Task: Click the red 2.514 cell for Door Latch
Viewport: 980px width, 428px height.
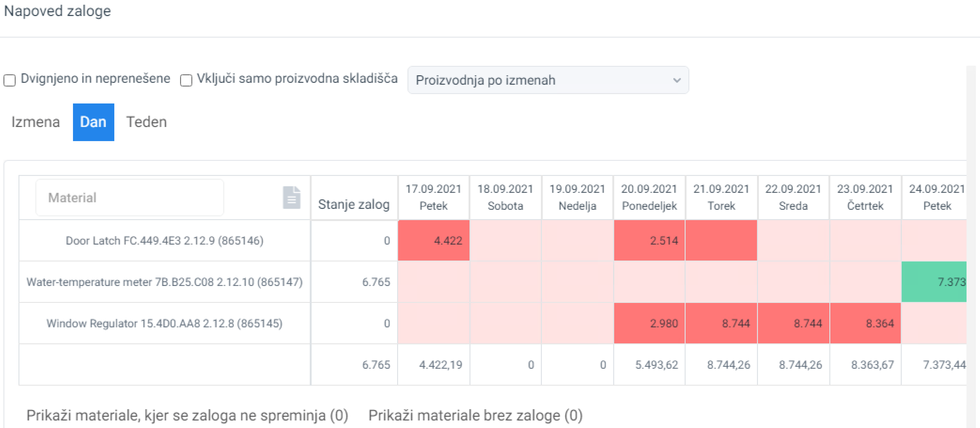Action: click(649, 240)
